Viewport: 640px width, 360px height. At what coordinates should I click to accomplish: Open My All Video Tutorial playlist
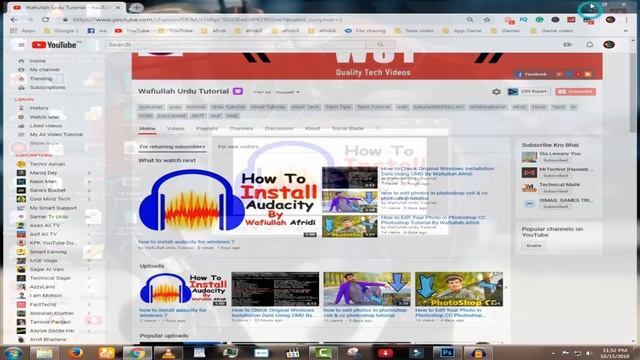[56, 134]
